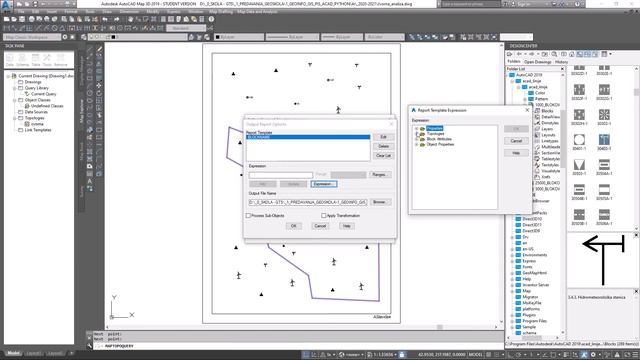Screen dimensions: 640x360
Task: Close the Folder List pane
Action: coord(562,69)
